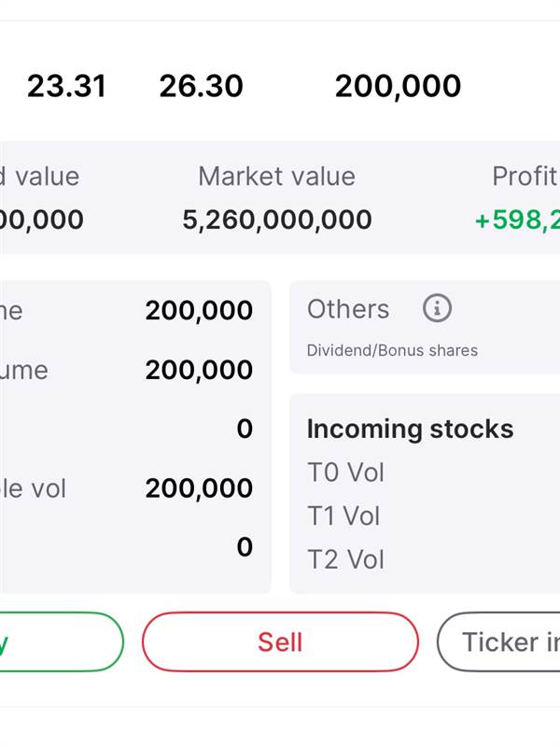The width and height of the screenshot is (560, 747).
Task: Tap the red Sell button
Action: click(x=280, y=641)
